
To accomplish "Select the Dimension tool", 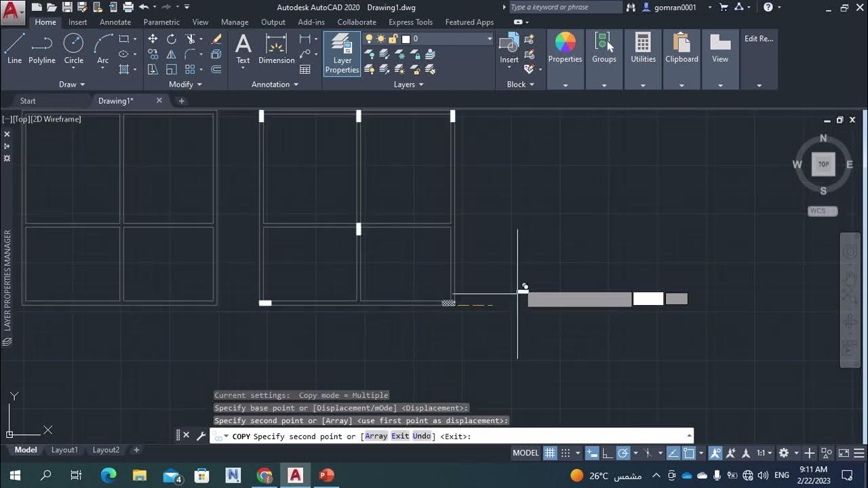I will (x=277, y=48).
